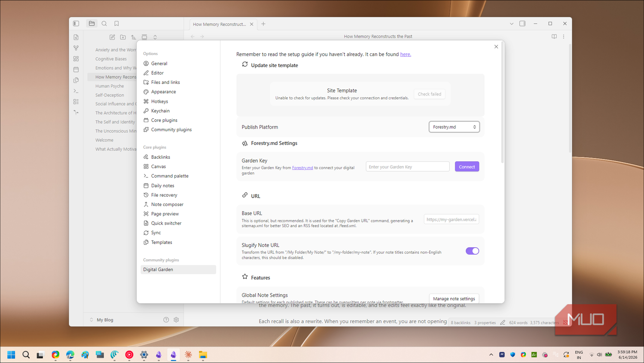Open the Obsidian search magnifier icon
The image size is (644, 363).
[x=104, y=24]
